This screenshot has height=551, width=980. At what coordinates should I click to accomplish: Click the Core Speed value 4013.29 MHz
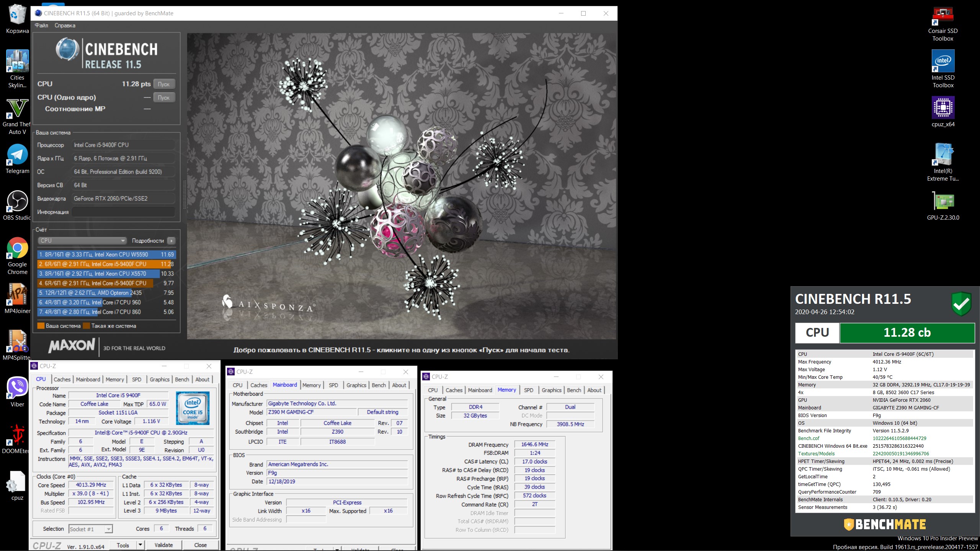pyautogui.click(x=91, y=485)
